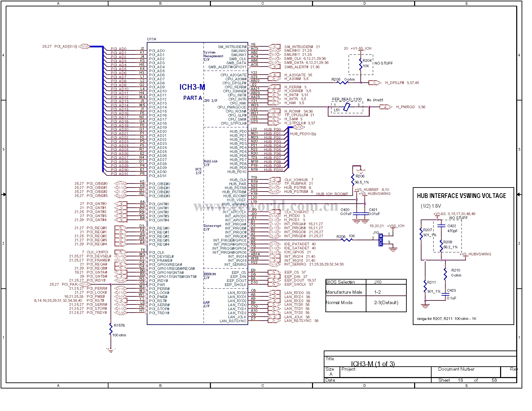Click the R208 10K resistor
532x411 pixels.
[x=347, y=240]
